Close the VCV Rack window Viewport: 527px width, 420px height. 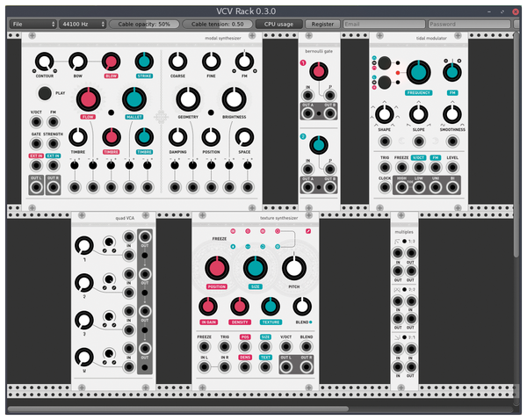point(516,11)
